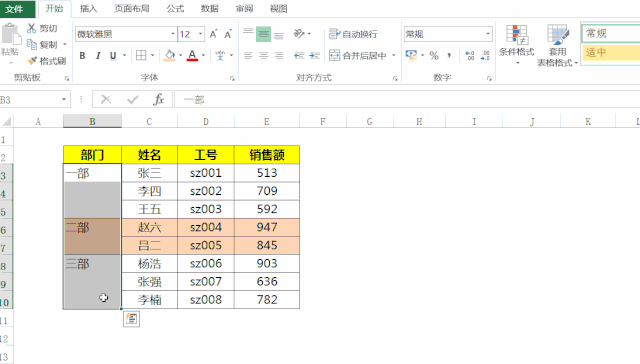Toggle Underline formatting
640x364 pixels.
pyautogui.click(x=113, y=55)
